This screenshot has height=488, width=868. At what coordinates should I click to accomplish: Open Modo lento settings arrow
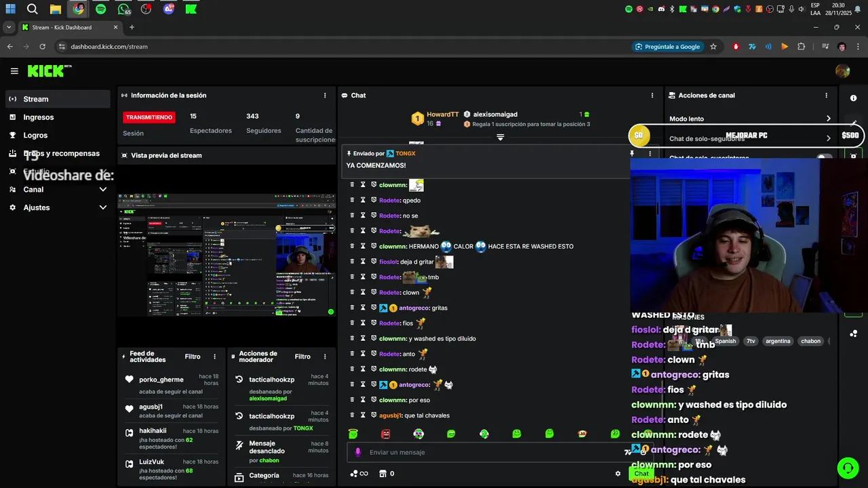(828, 119)
